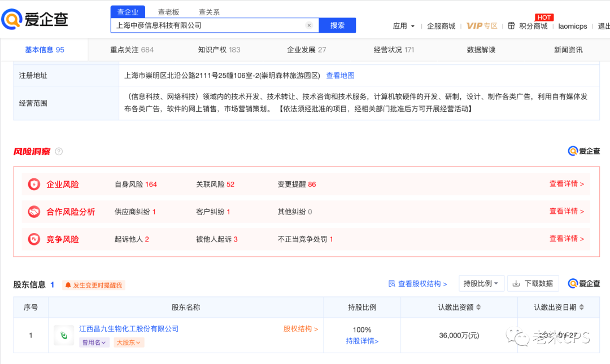
Task: Click 变更提醒 86
Action: point(297,184)
